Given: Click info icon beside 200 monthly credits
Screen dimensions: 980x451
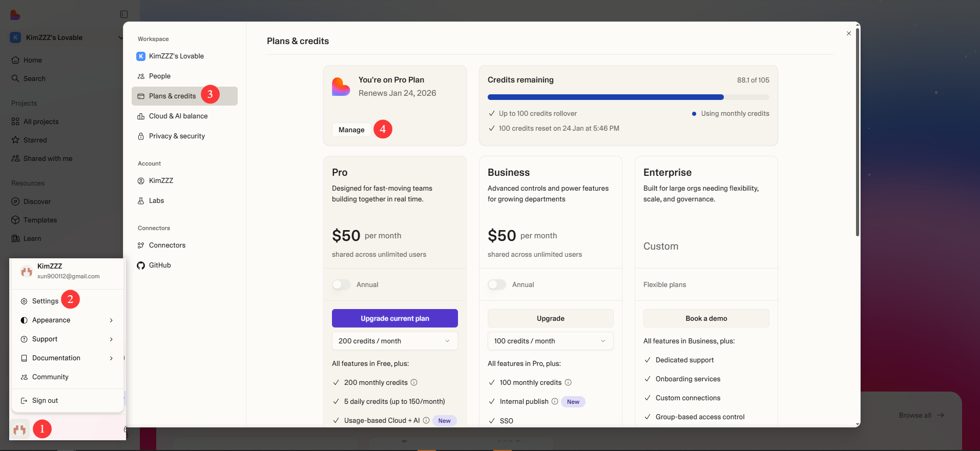Looking at the screenshot, I should [414, 382].
